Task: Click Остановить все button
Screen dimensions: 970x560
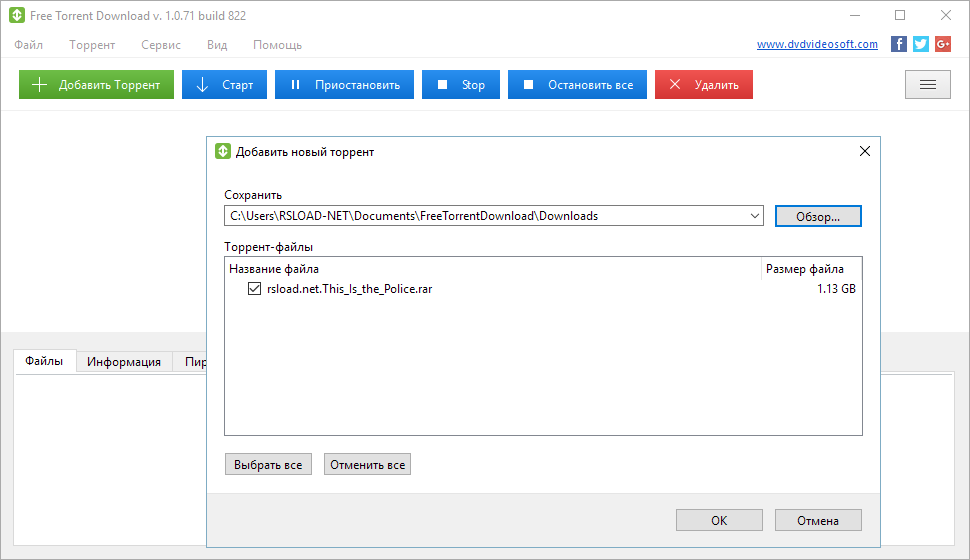Action: tap(577, 85)
